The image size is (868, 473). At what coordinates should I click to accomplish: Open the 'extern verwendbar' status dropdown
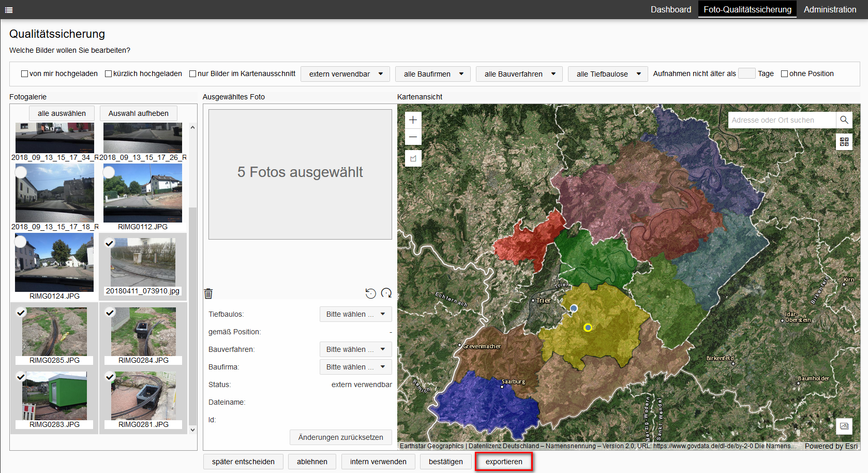point(346,74)
